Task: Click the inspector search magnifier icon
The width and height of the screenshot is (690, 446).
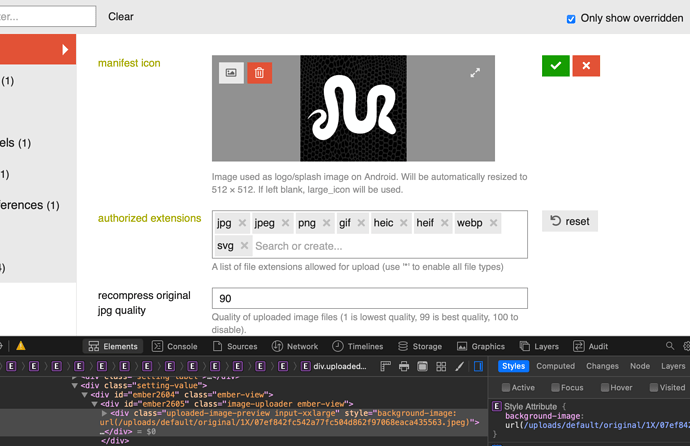Action: point(670,346)
